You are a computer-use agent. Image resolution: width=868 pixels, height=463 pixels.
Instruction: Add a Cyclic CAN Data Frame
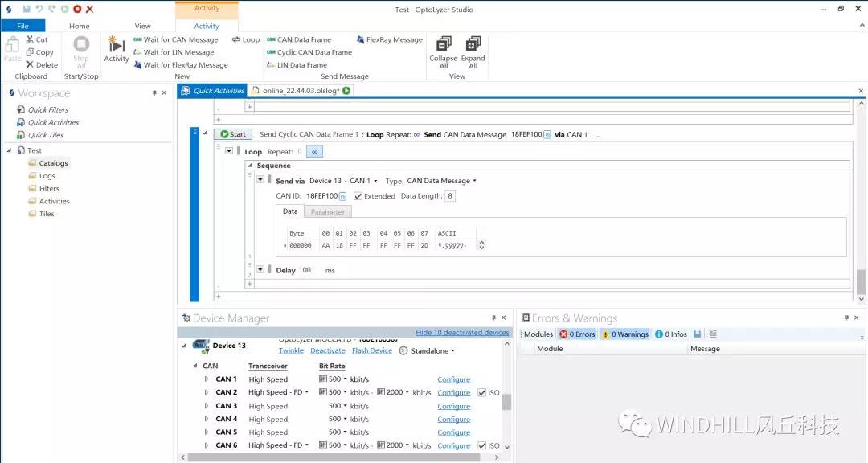(309, 52)
